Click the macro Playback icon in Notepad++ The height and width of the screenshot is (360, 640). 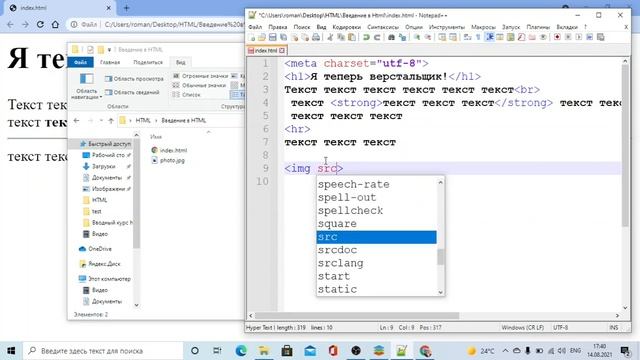click(x=578, y=37)
